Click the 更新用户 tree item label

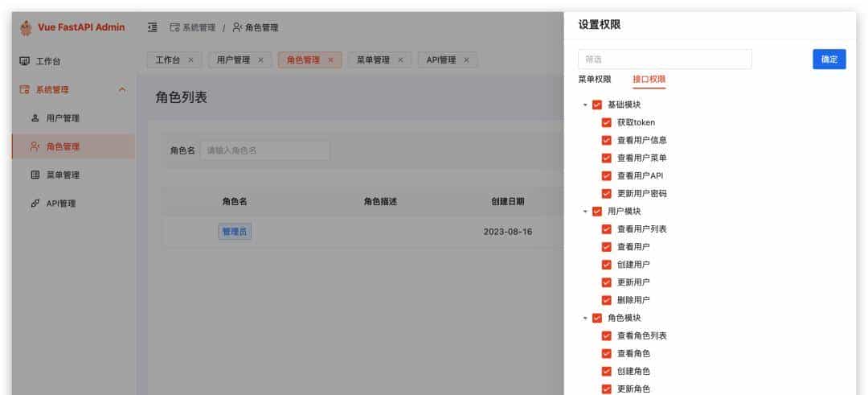633,282
